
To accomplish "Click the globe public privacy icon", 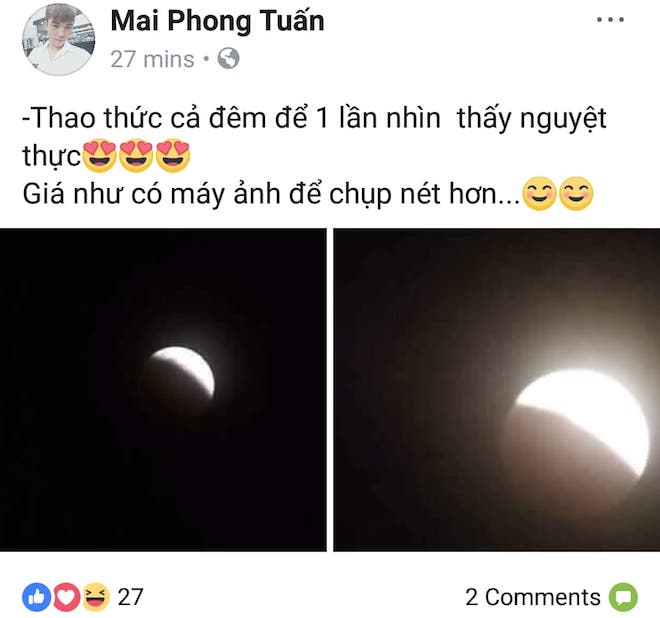I will (x=229, y=59).
